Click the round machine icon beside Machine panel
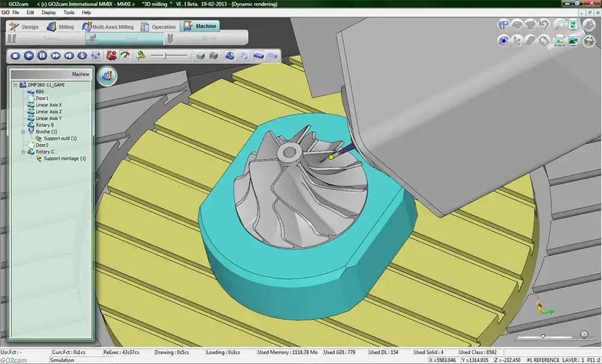The width and height of the screenshot is (602, 364). pos(107,76)
